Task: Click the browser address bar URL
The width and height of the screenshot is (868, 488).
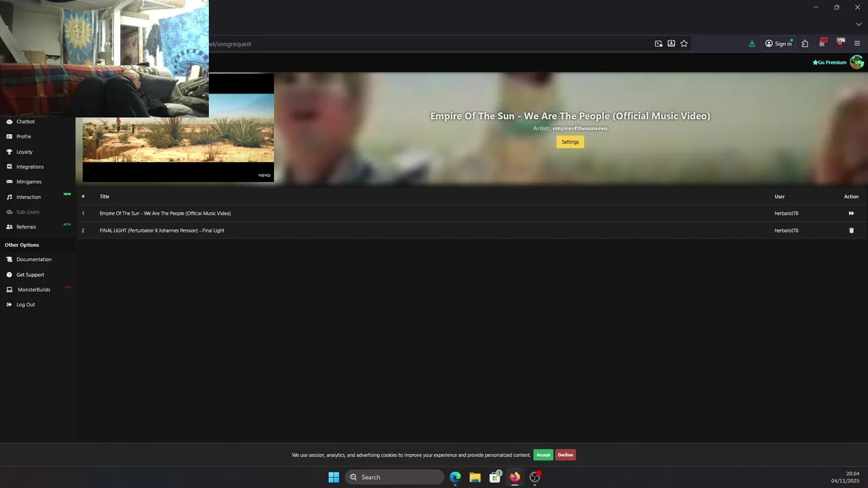Action: pos(231,43)
